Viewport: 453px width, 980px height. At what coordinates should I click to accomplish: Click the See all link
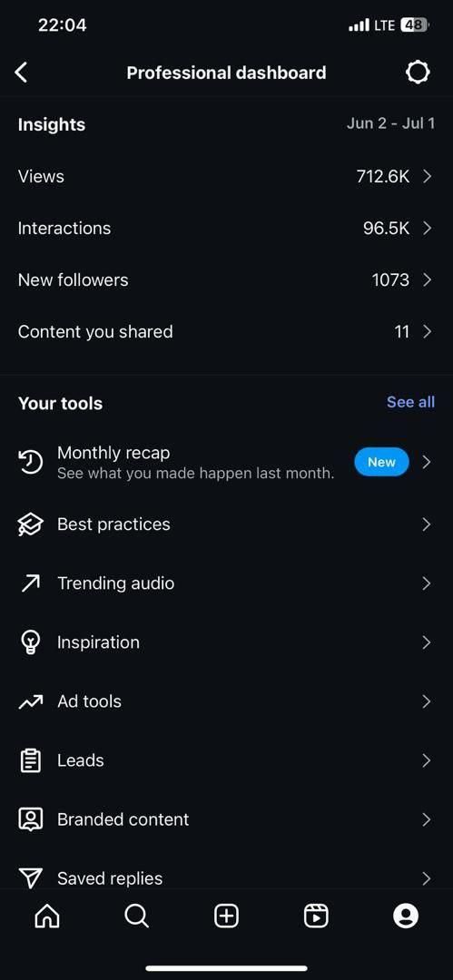coord(410,403)
